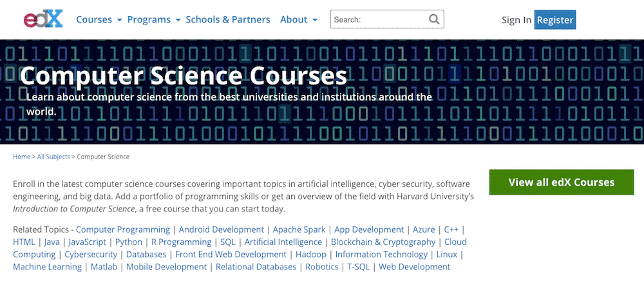Click the Computer Science Courses heading

[x=184, y=75]
